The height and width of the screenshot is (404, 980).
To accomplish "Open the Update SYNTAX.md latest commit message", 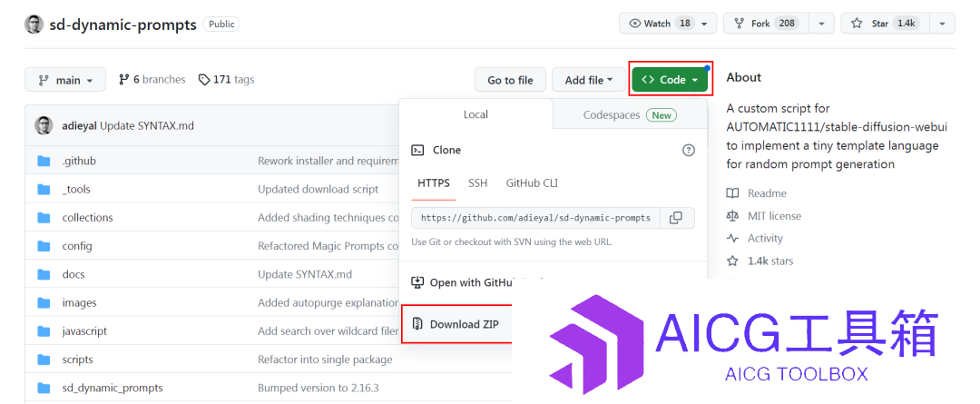I will click(147, 125).
